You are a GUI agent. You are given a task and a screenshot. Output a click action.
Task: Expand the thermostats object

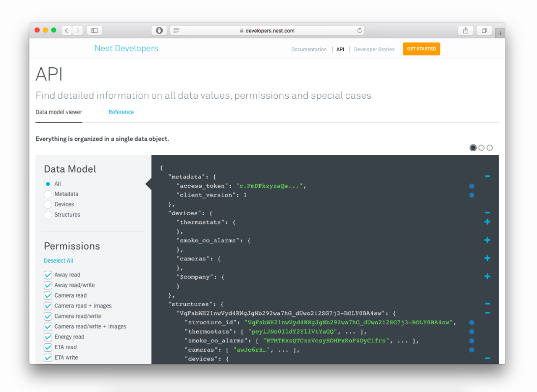pyautogui.click(x=487, y=222)
